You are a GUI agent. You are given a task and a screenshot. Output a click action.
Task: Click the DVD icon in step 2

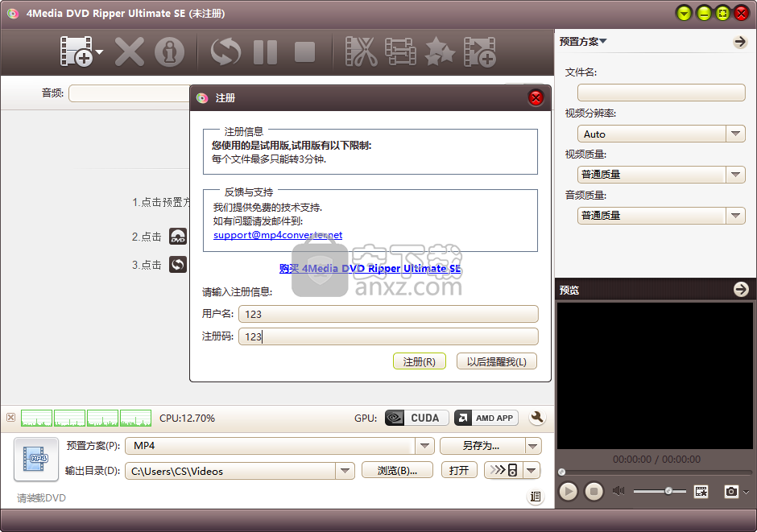click(x=178, y=237)
